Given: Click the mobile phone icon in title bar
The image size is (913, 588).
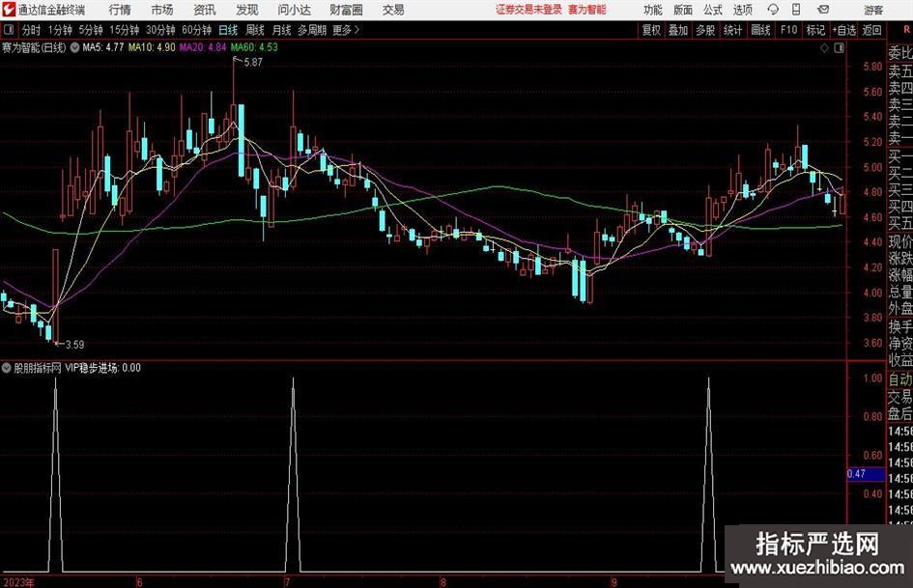Looking at the screenshot, I should pyautogui.click(x=796, y=10).
